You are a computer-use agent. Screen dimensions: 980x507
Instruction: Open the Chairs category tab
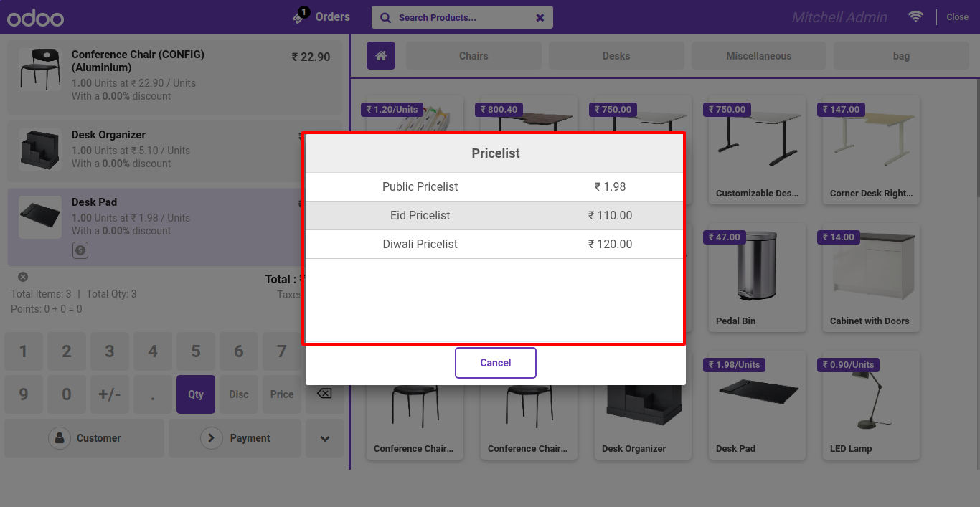point(473,56)
